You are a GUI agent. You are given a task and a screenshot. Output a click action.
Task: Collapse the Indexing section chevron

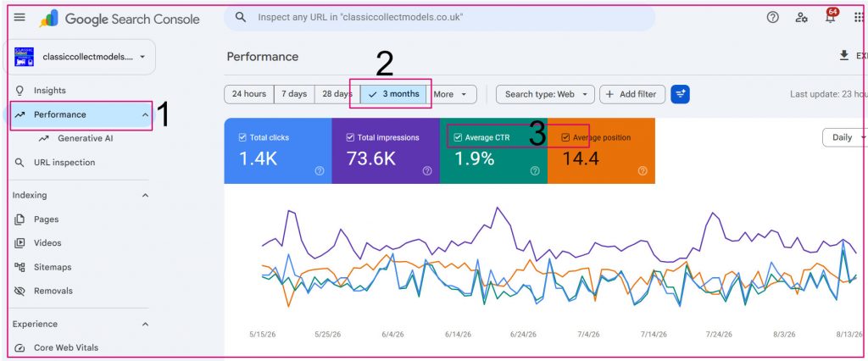[x=145, y=195]
